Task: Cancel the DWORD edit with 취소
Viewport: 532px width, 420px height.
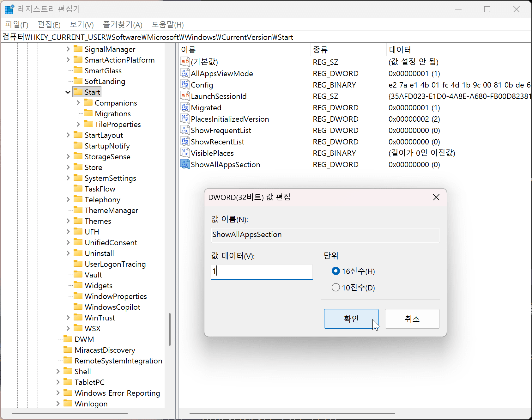Action: [412, 319]
